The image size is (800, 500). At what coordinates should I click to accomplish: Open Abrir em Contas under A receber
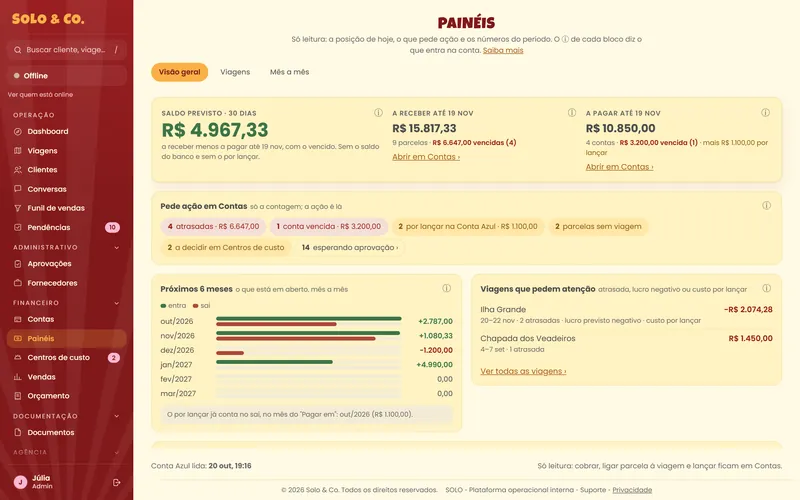click(x=426, y=157)
